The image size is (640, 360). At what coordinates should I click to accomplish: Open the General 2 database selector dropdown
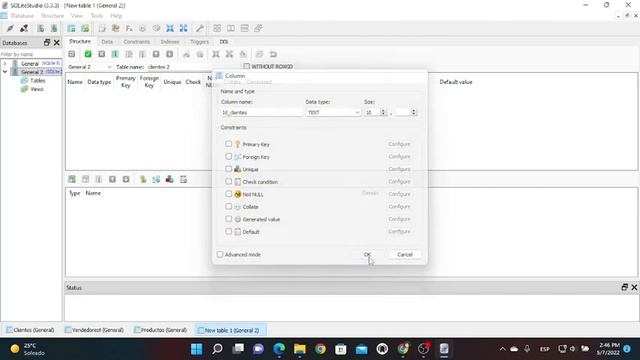(89, 67)
